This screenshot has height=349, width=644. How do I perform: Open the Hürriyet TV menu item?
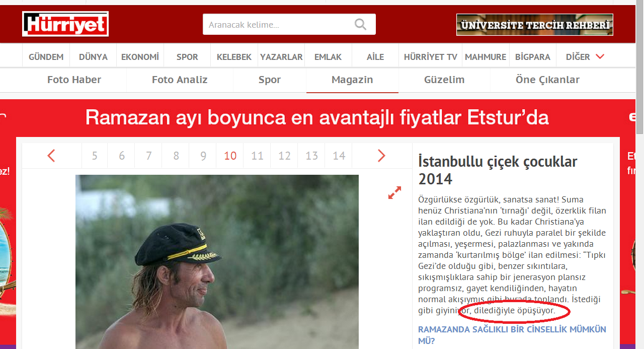430,57
